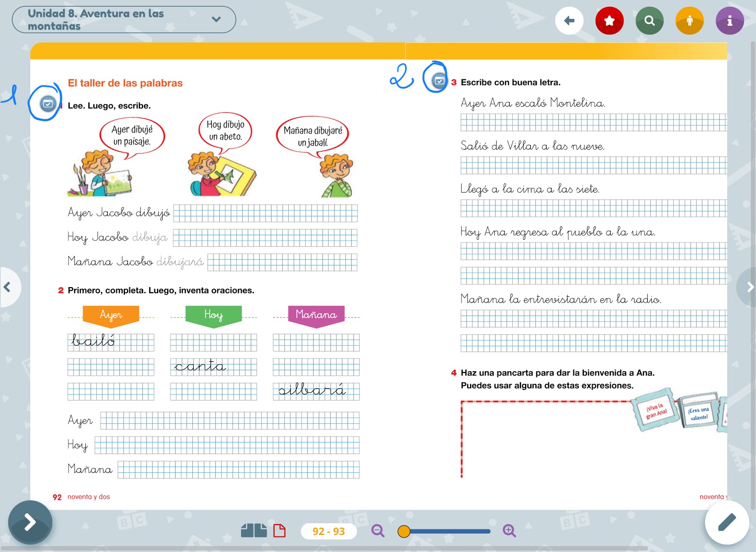Click the 'bailó' word grid

coord(111,342)
